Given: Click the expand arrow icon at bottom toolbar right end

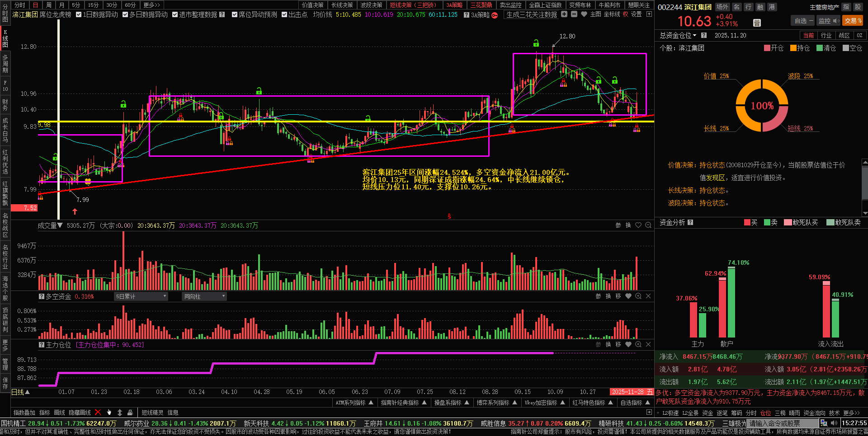Looking at the screenshot, I should [x=649, y=412].
